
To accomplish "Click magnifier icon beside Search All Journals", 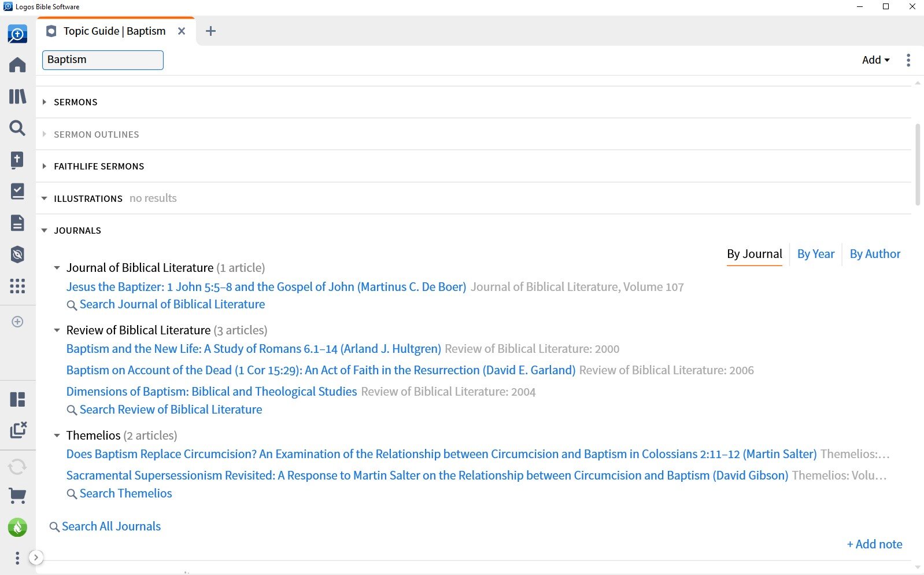I will click(54, 527).
